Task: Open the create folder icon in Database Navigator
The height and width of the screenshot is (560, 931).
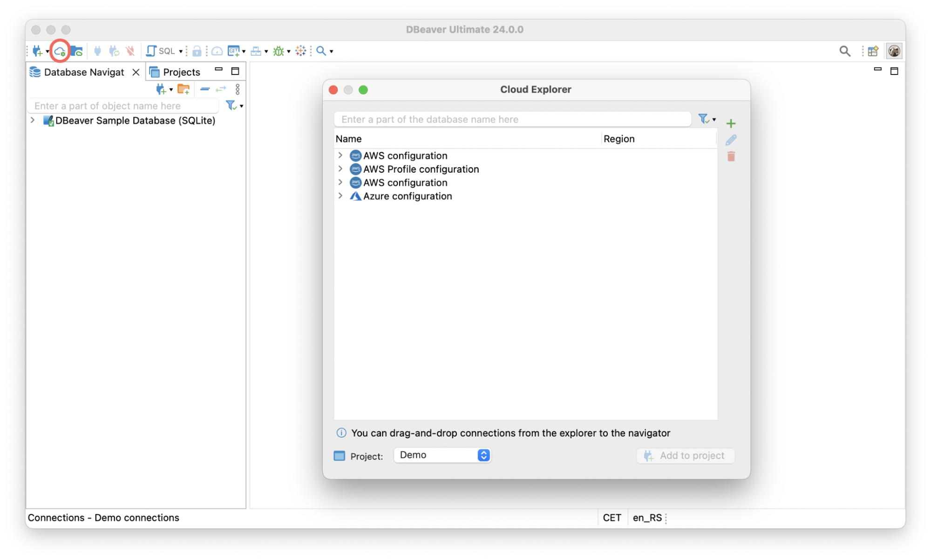Action: pyautogui.click(x=183, y=89)
